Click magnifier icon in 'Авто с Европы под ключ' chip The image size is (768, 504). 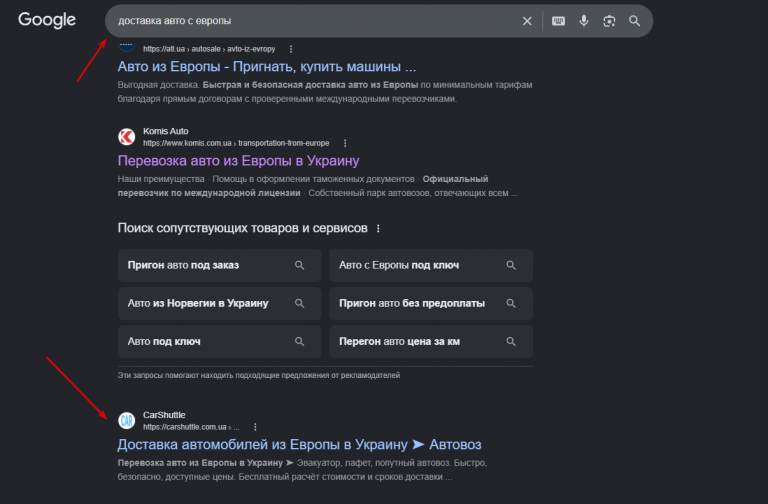click(511, 265)
